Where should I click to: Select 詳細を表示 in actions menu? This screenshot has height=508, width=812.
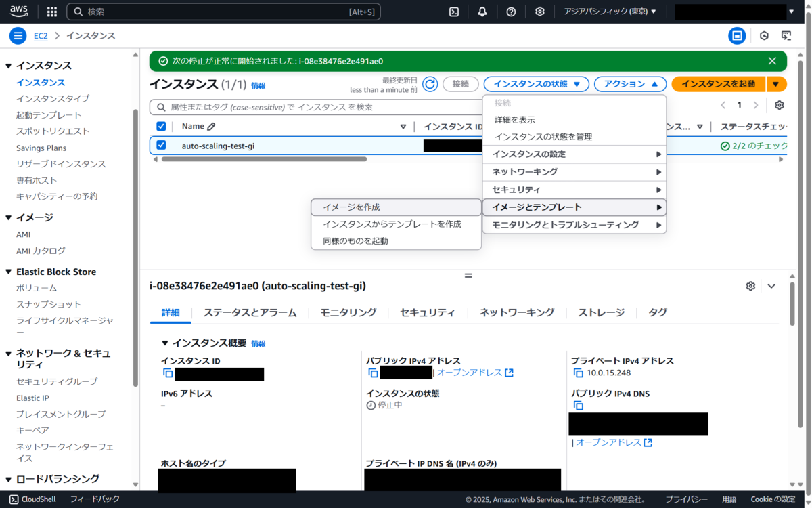click(x=574, y=120)
